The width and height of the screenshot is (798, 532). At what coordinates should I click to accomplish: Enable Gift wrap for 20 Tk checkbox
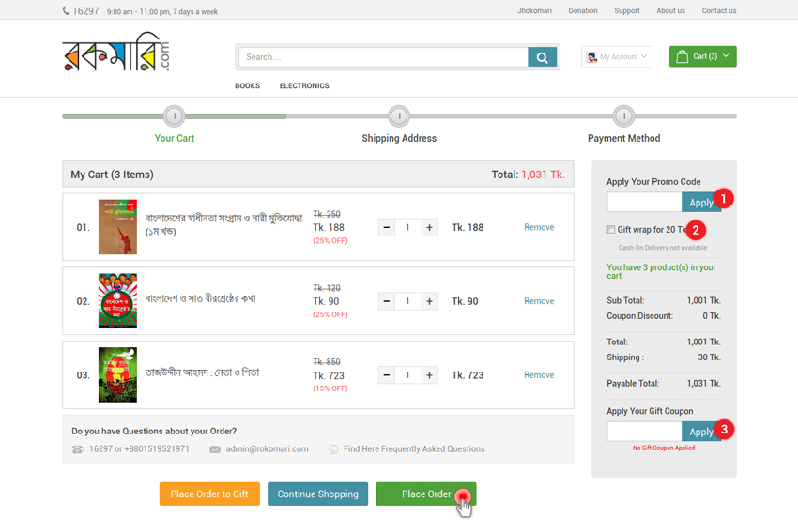pyautogui.click(x=611, y=230)
